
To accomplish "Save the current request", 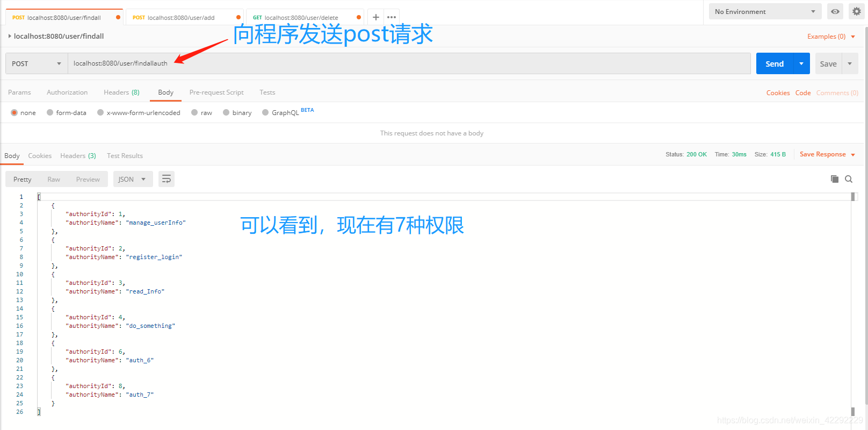I will click(x=828, y=63).
